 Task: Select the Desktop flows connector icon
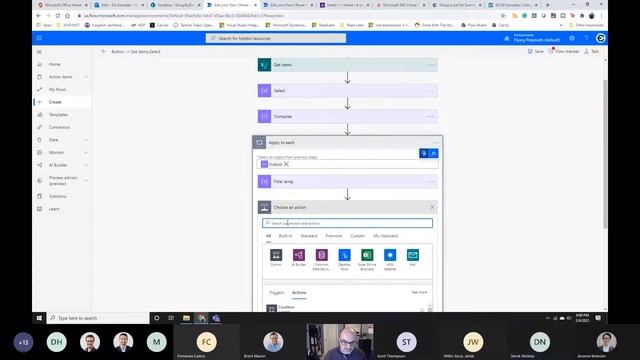[x=344, y=255]
